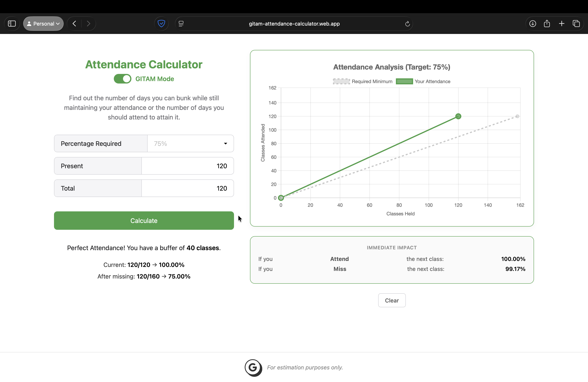This screenshot has width=588, height=382.
Task: Open the page reader menu icon
Action: (181, 24)
